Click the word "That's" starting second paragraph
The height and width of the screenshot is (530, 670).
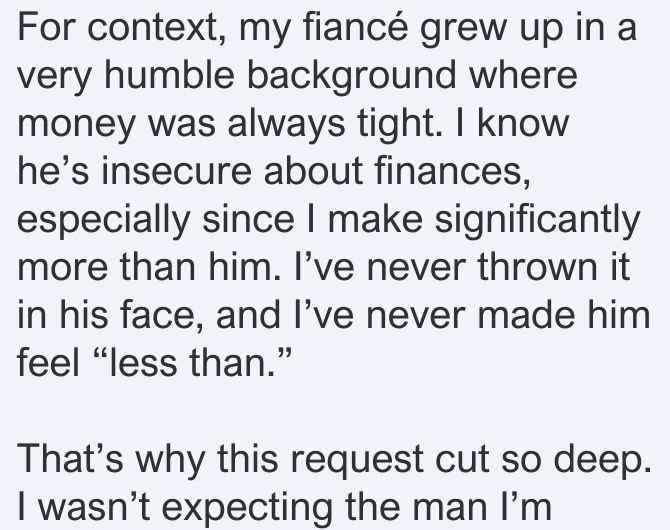click(71, 459)
